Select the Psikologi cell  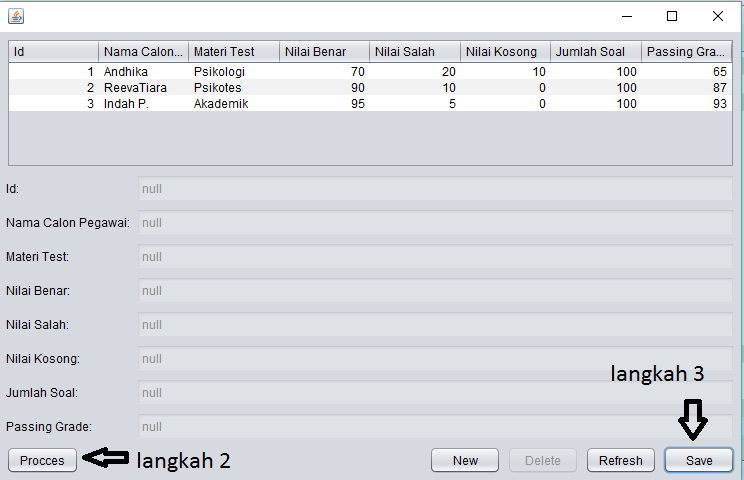pyautogui.click(x=234, y=72)
